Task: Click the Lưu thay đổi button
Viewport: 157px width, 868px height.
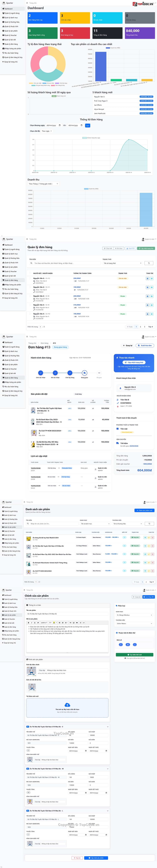Action: [149, 597]
